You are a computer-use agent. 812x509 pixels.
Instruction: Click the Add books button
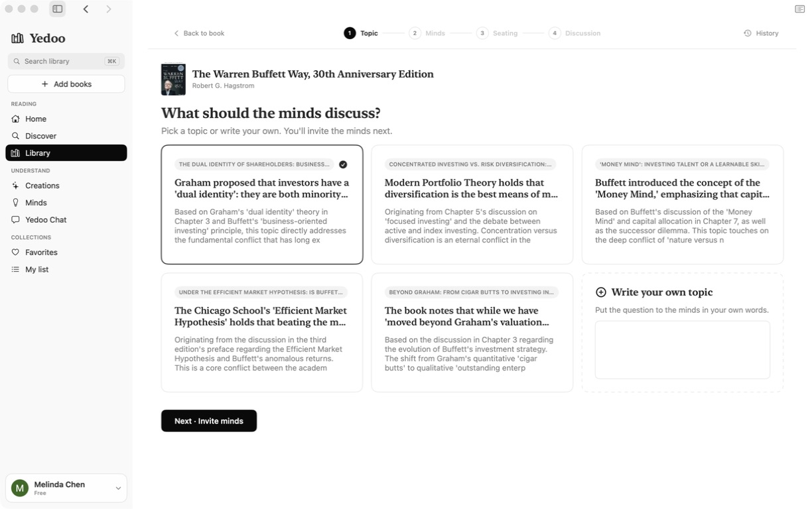(66, 84)
